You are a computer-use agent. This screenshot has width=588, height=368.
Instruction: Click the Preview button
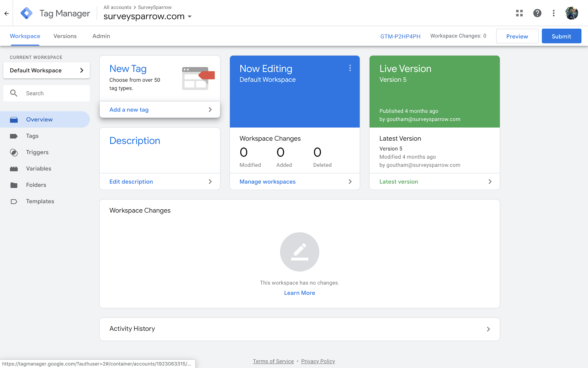(517, 36)
